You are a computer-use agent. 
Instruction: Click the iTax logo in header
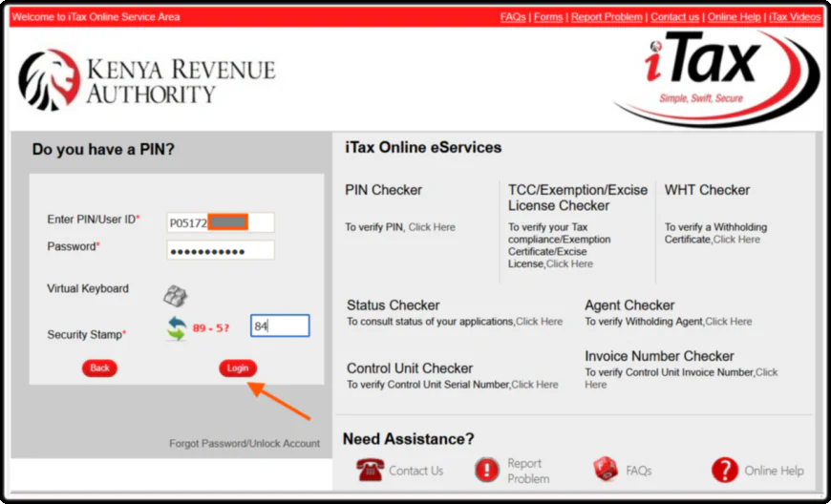pos(715,78)
